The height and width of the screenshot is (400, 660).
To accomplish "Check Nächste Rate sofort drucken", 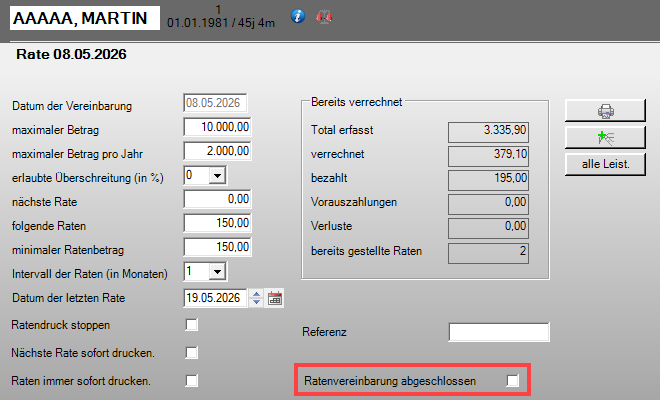I will pyautogui.click(x=192, y=352).
